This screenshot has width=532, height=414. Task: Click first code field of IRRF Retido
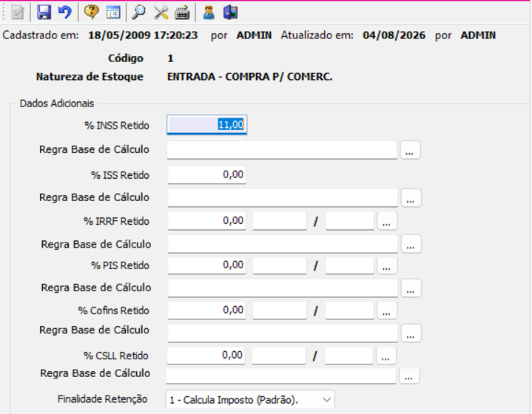[280, 221]
